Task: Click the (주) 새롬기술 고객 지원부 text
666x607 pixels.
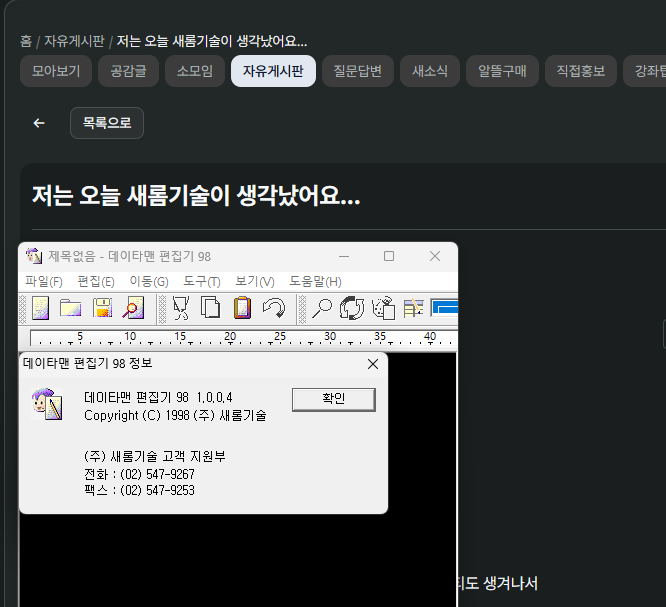Action: coord(155,456)
